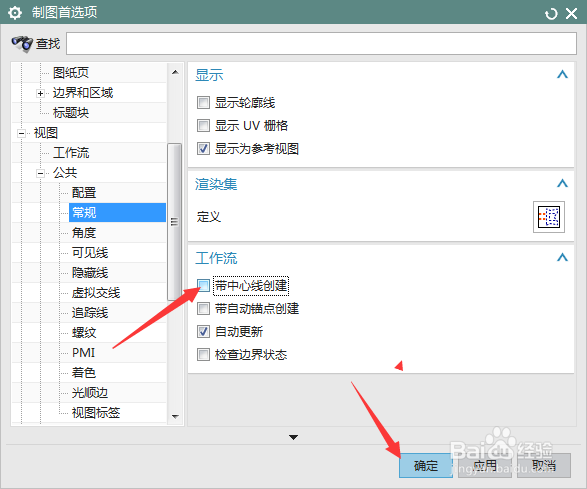Select PMI in the tree
Image resolution: width=587 pixels, height=489 pixels.
coord(83,353)
